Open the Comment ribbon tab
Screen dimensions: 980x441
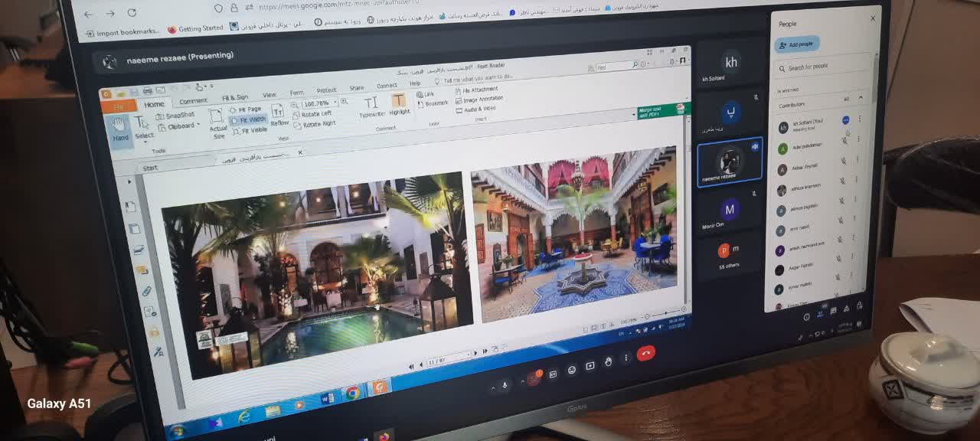tap(193, 101)
